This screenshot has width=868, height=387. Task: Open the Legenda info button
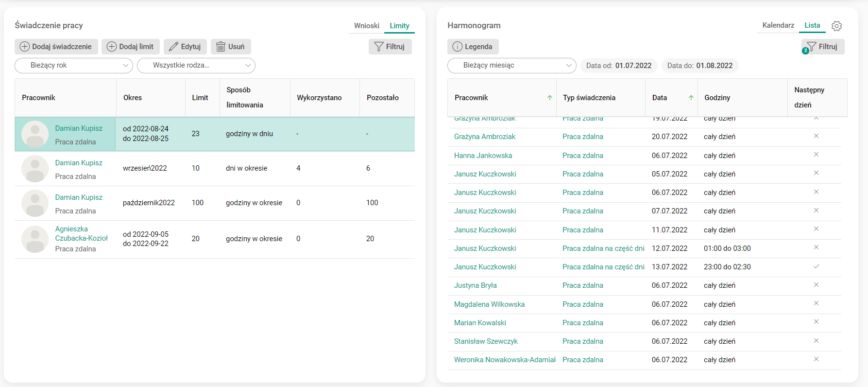tap(473, 47)
